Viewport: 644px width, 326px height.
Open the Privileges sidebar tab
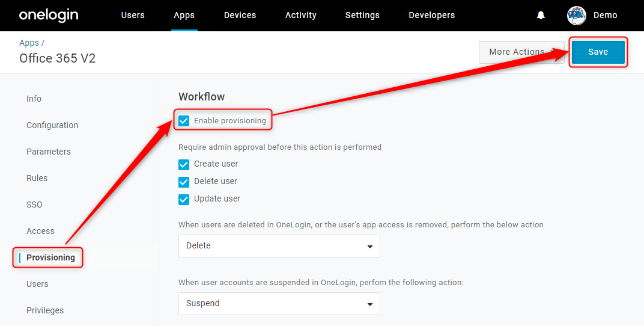45,310
